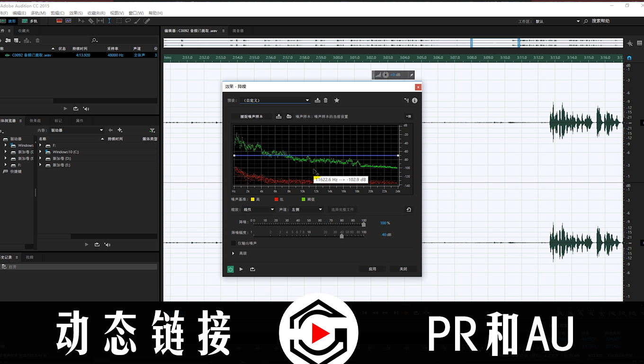This screenshot has height=364, width=644.
Task: Open the 预设 preset dropdown
Action: [x=275, y=100]
